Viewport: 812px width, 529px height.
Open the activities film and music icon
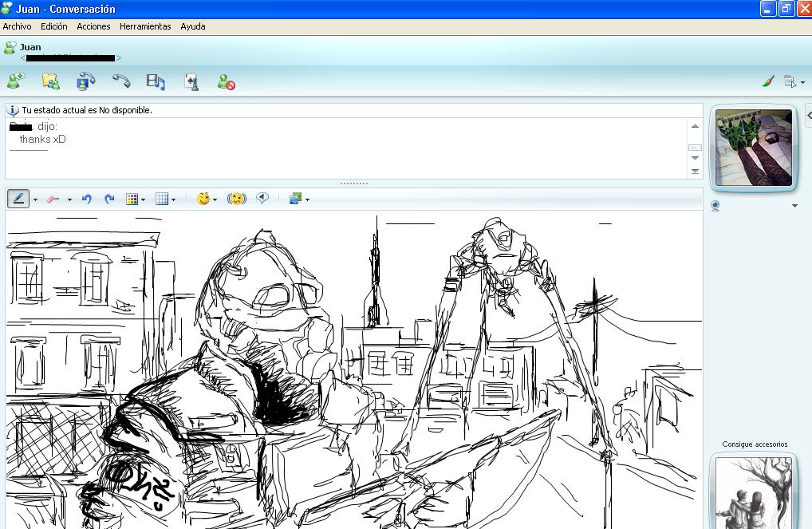click(x=156, y=81)
